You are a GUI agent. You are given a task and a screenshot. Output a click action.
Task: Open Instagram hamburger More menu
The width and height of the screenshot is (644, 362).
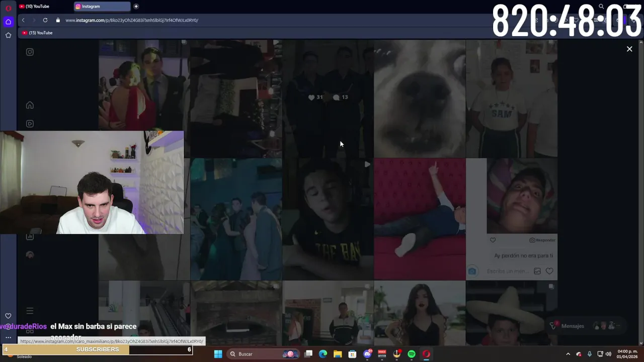[30, 311]
